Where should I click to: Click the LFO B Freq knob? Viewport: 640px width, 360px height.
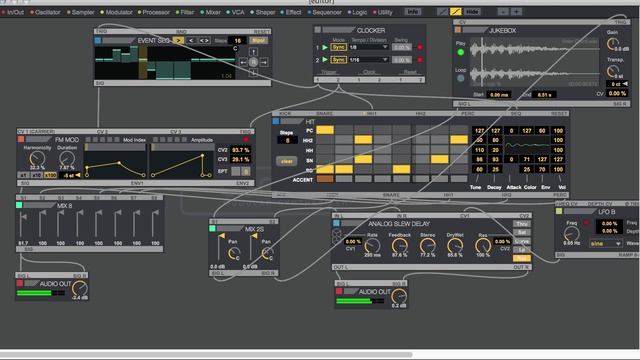click(571, 234)
